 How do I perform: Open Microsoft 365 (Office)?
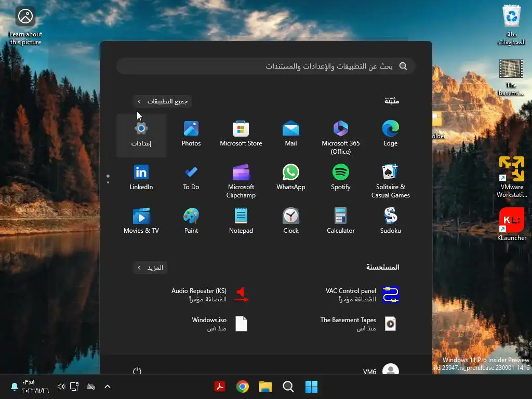341,136
